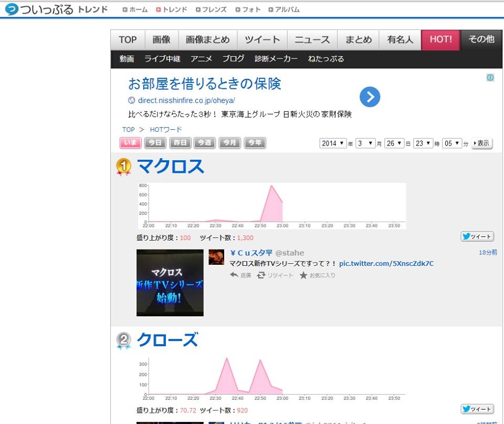Open the その他 tab

coord(481,40)
